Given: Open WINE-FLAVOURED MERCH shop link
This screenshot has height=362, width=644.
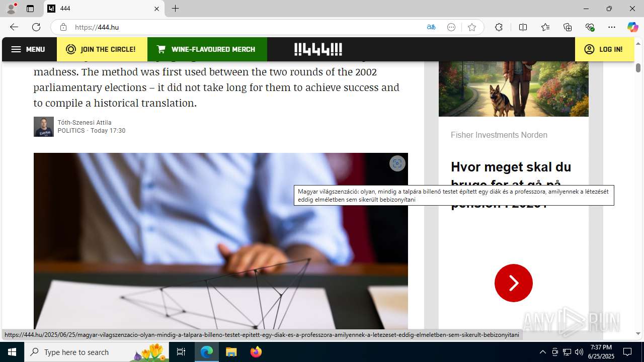Looking at the screenshot, I should coord(207,49).
